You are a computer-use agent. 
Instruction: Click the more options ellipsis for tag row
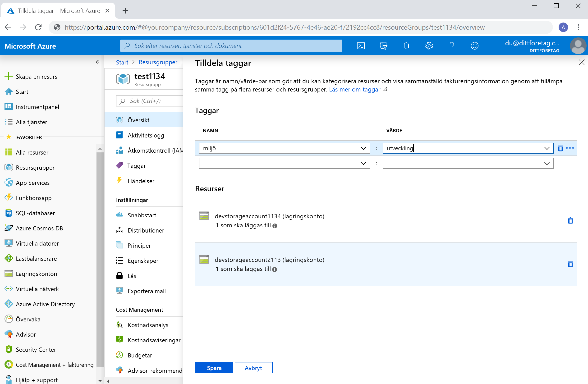pyautogui.click(x=571, y=148)
